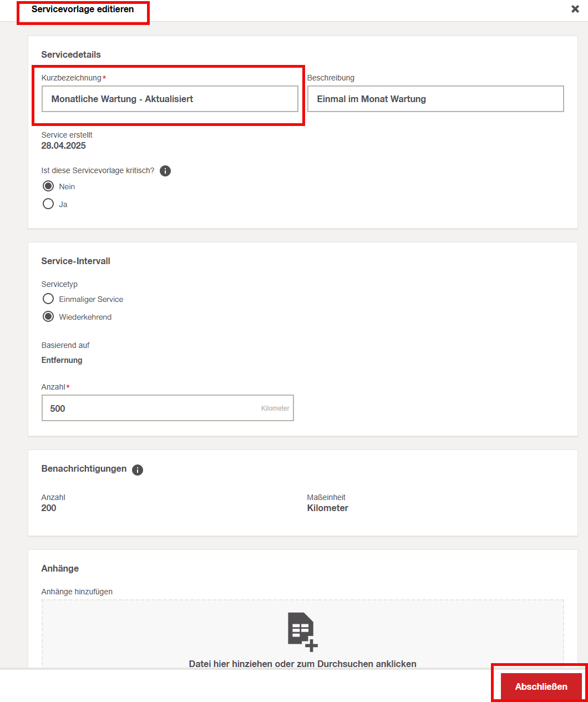Edit the Anzahl field showing 500

(168, 408)
